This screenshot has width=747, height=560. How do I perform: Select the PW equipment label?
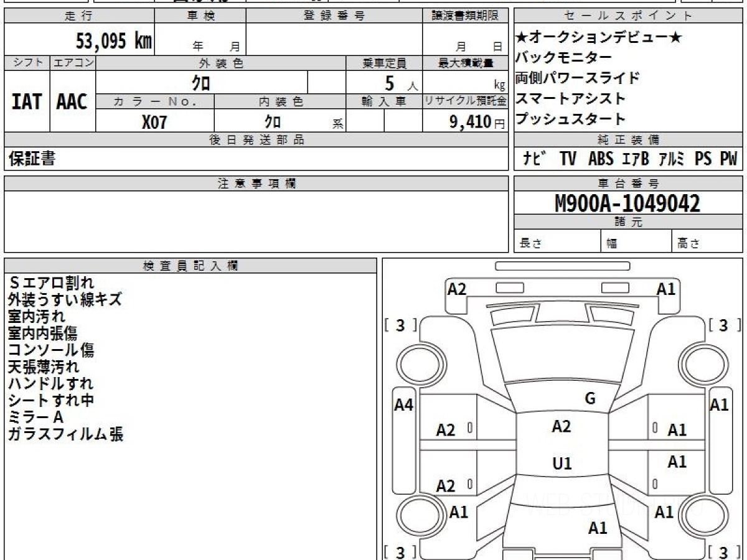728,159
